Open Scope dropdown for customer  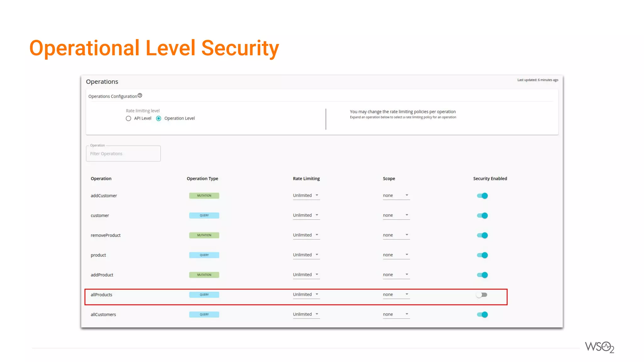(x=396, y=215)
